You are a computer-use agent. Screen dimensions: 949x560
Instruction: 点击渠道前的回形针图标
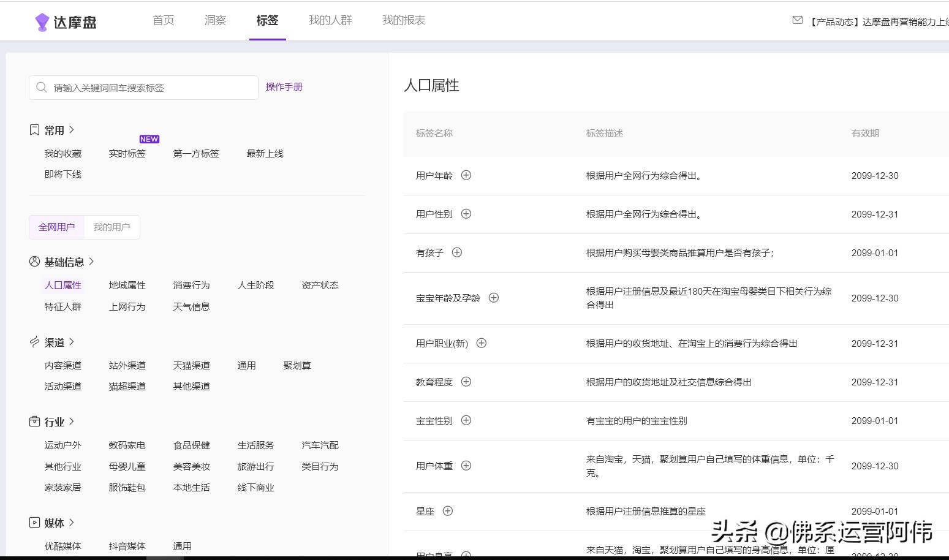pos(34,342)
